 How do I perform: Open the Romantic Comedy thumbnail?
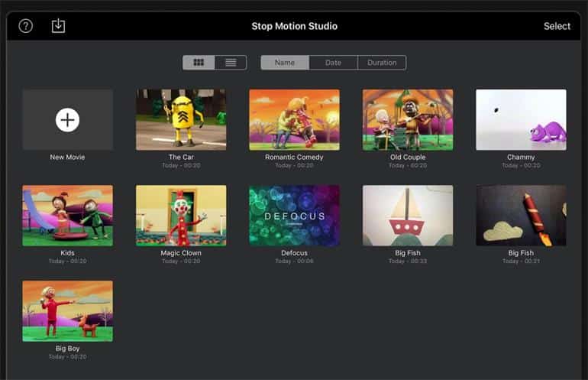[294, 120]
